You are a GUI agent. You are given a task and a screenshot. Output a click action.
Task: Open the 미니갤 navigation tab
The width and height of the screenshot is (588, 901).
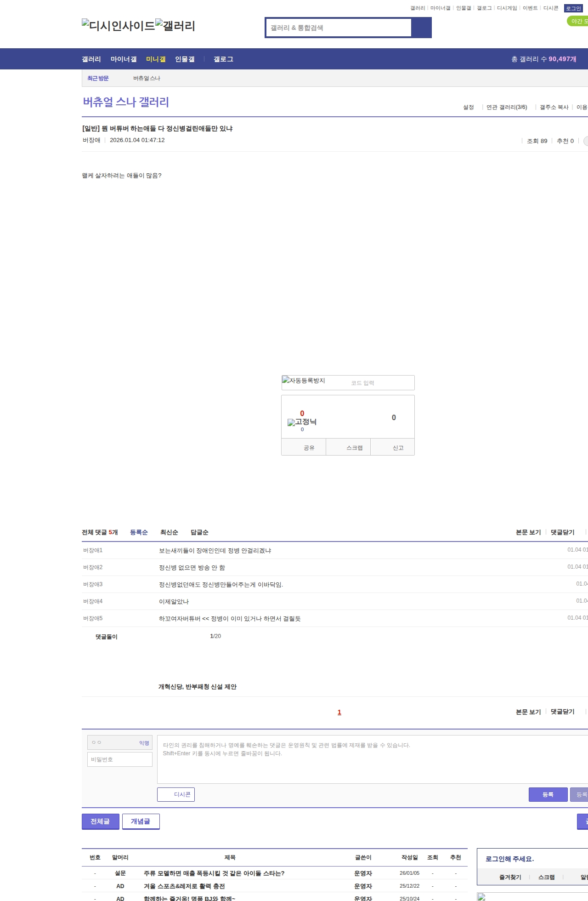click(156, 59)
